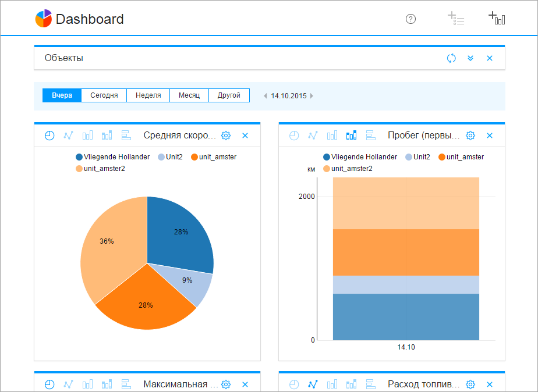Close the Пробег widget
The width and height of the screenshot is (538, 392).
click(490, 136)
